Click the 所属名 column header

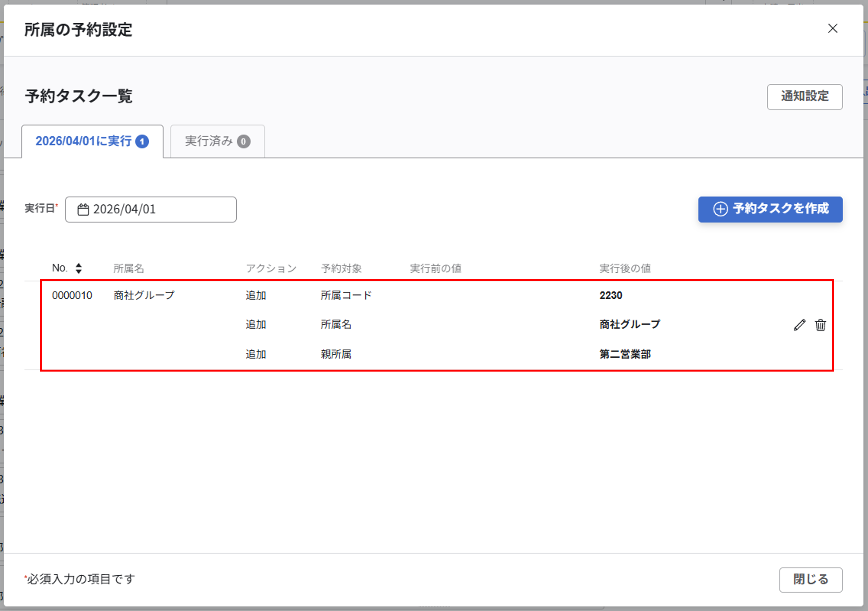point(129,268)
